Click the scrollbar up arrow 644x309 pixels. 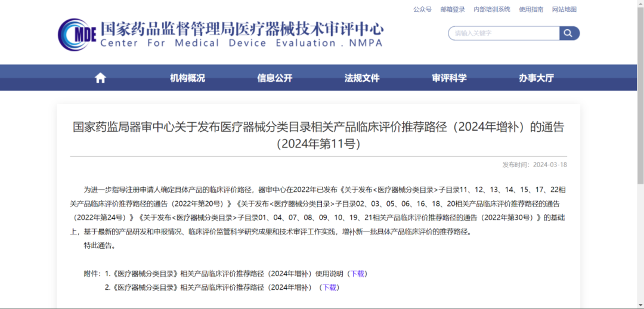pos(640,4)
